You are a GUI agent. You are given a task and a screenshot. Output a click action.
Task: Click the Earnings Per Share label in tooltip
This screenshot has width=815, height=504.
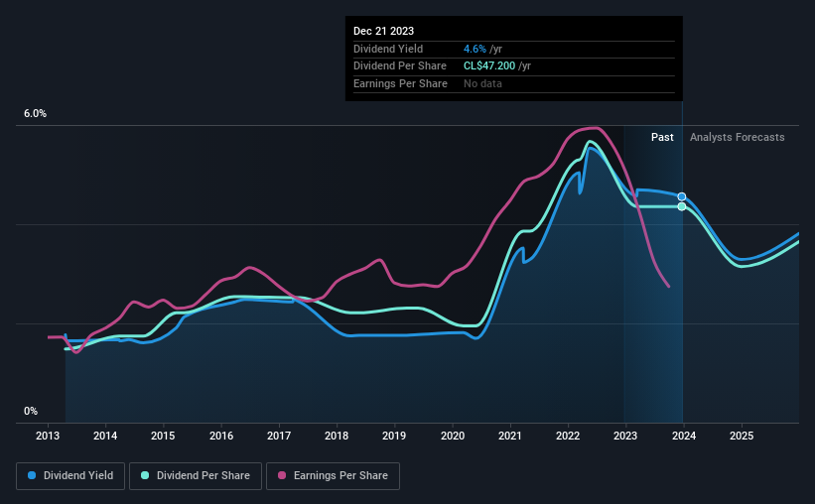click(400, 83)
